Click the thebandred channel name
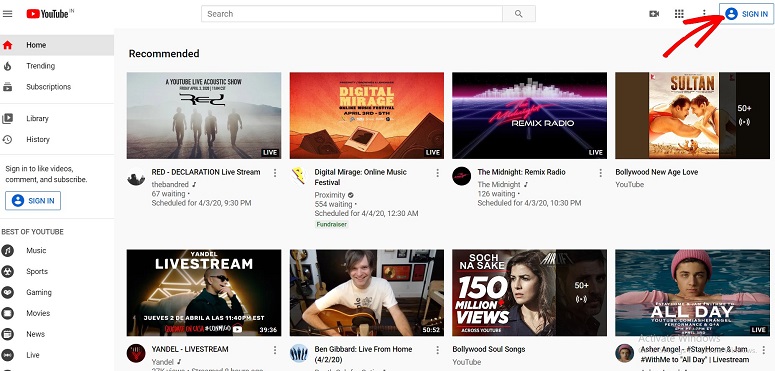 (x=170, y=184)
